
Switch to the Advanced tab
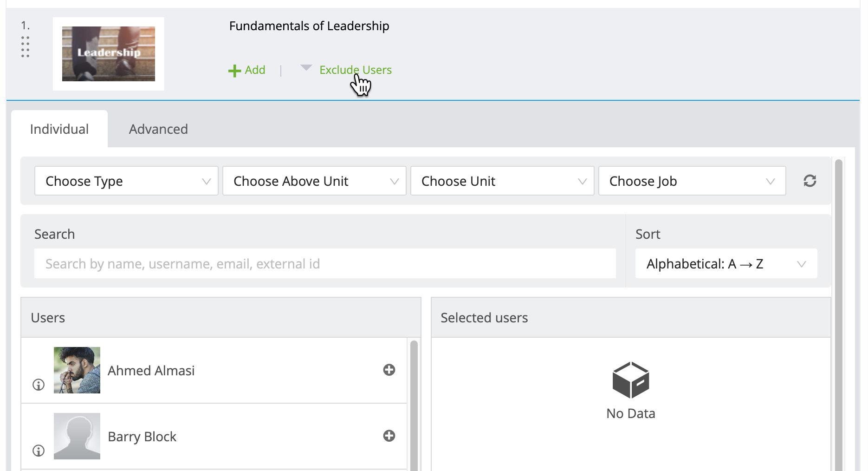pyautogui.click(x=158, y=129)
